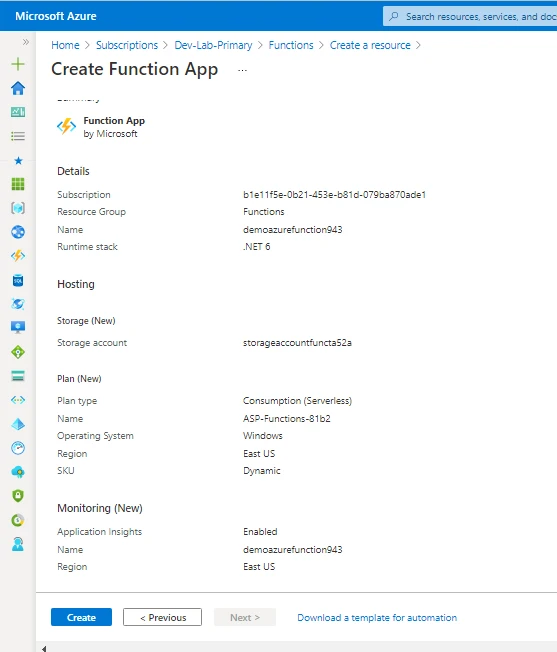Click SKU value Dynamic
This screenshot has height=652, width=557.
[262, 471]
